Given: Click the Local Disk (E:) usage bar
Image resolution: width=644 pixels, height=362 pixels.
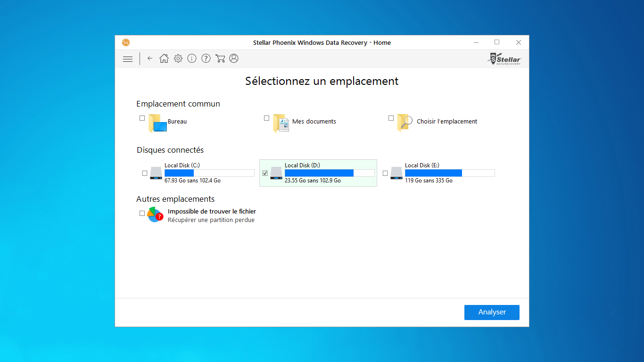Looking at the screenshot, I should click(450, 173).
